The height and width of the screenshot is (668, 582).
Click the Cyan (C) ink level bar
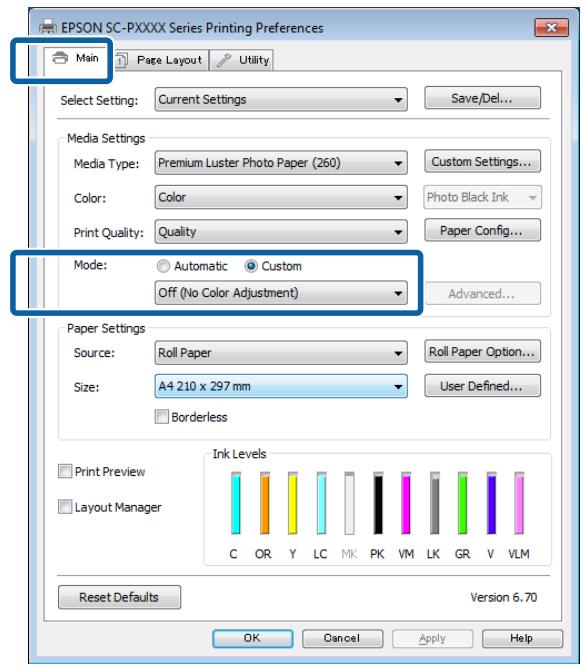click(236, 503)
